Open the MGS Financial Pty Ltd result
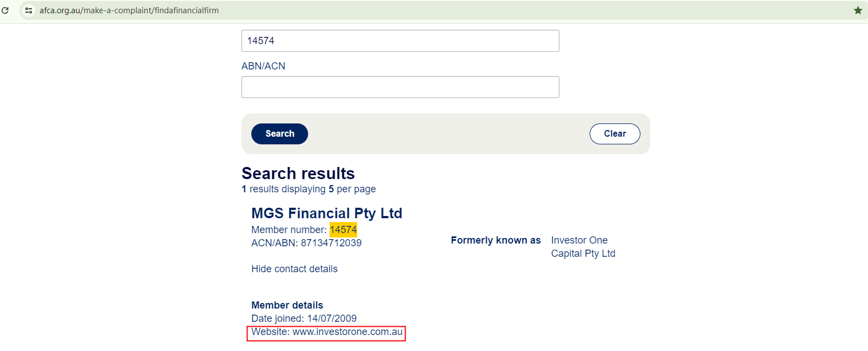 click(x=327, y=213)
